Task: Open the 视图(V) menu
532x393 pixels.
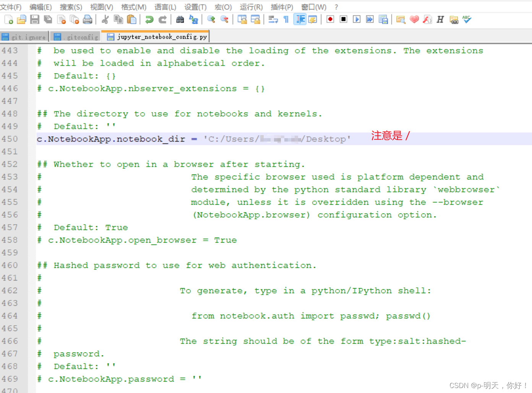Action: [102, 7]
